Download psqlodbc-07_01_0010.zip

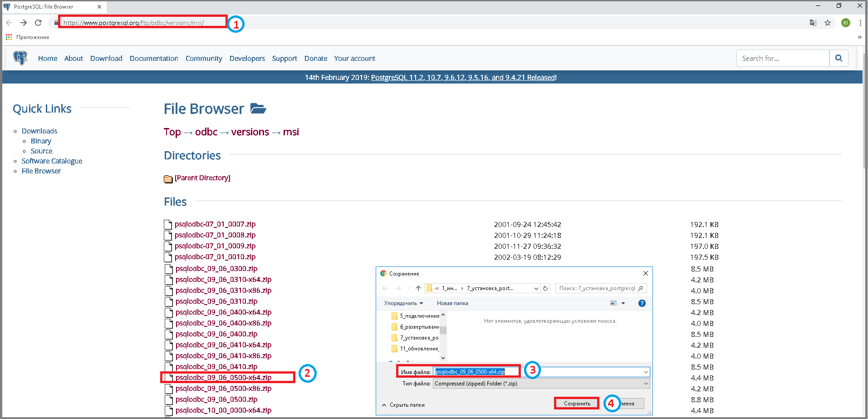pyautogui.click(x=215, y=257)
